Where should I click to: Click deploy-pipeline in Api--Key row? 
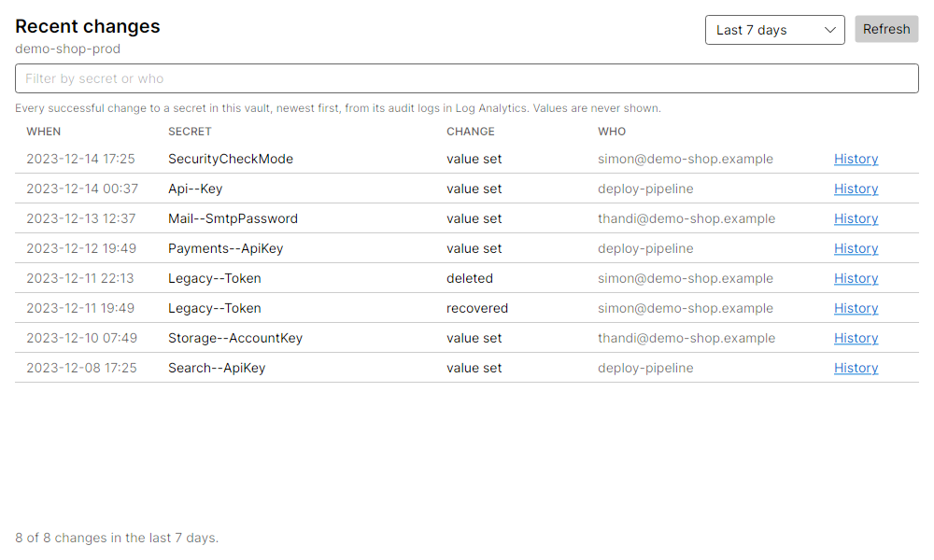(645, 189)
